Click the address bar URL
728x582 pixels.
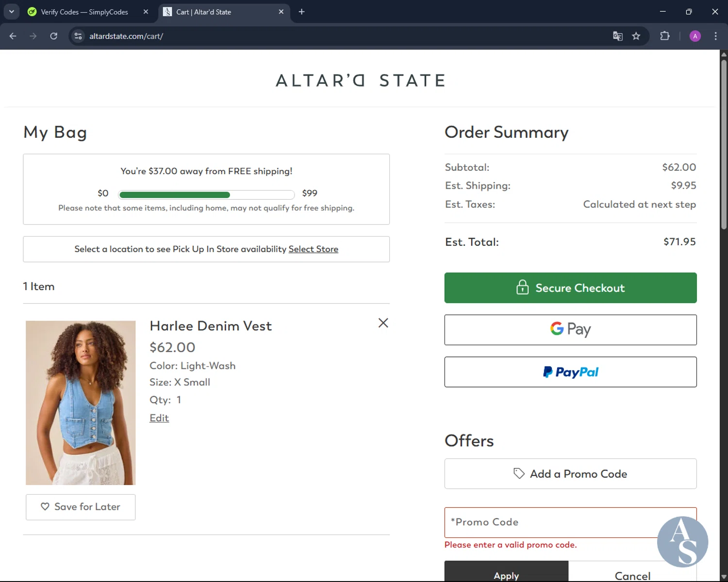pos(126,36)
